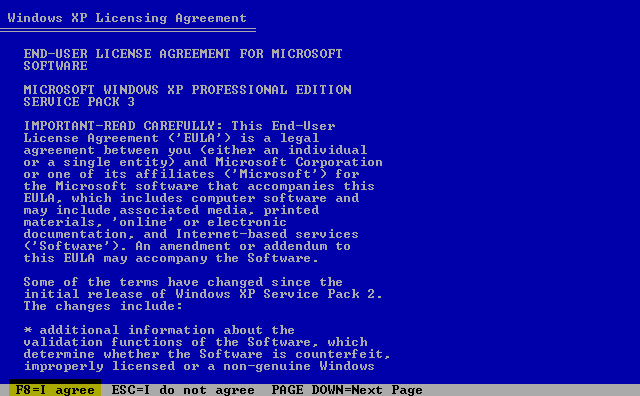
Task: Click the SERVICE PACK 3 line
Action: (79, 102)
